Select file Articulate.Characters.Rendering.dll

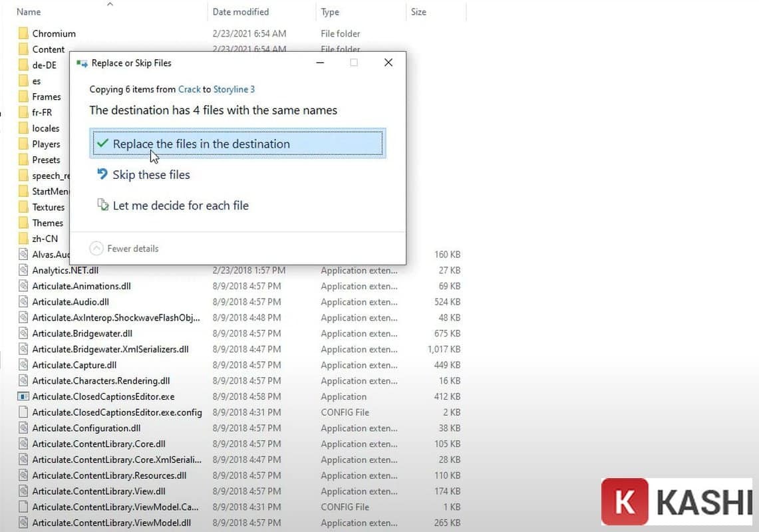(100, 380)
